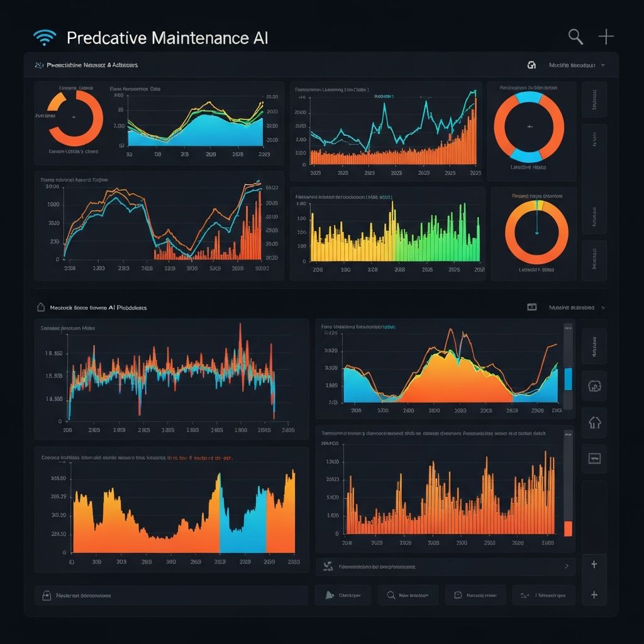Screen dimensions: 644x644
Task: Click the Checkpoint button near the bottom
Action: [x=343, y=595]
